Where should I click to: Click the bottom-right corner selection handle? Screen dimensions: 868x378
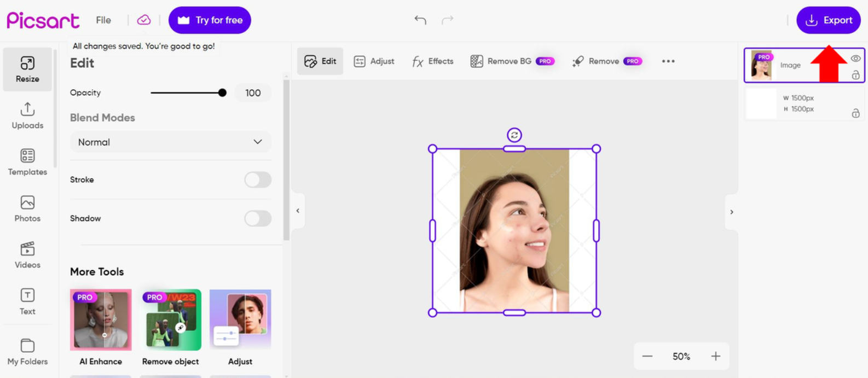597,313
